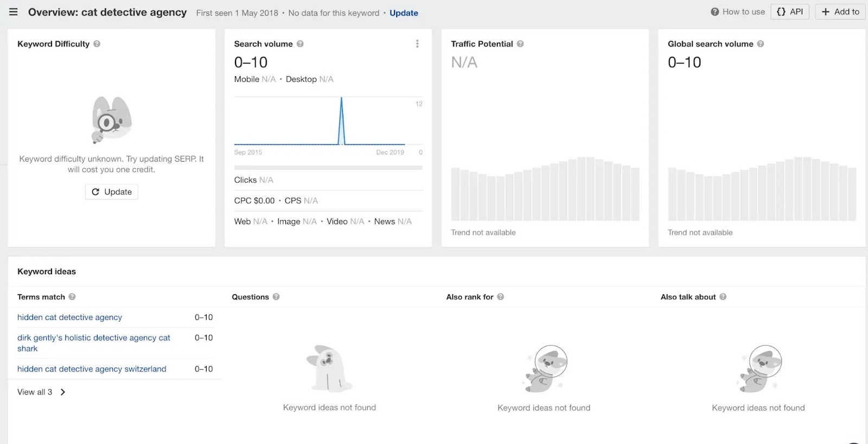Click the How to use help link

(x=738, y=12)
